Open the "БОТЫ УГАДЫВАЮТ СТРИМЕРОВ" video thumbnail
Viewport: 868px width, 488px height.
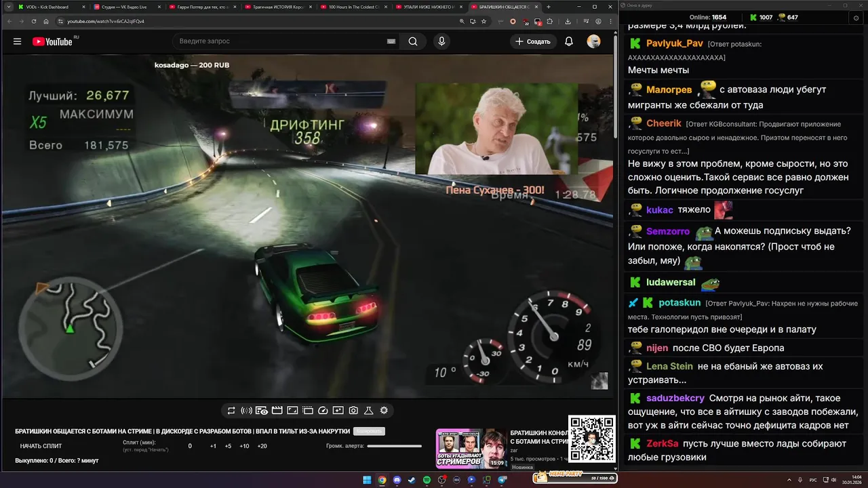coord(471,448)
